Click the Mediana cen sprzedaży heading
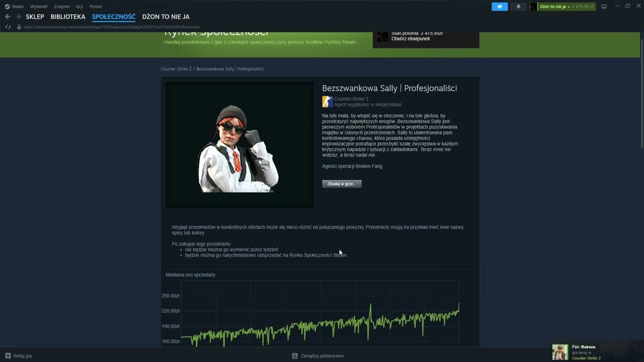Screen dimensions: 644x362 [x=190, y=275]
